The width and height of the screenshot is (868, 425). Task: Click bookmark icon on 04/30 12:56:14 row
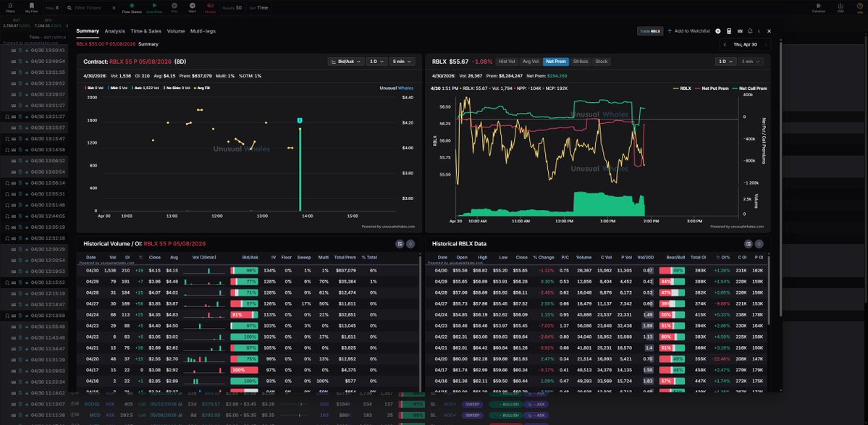coord(7,183)
